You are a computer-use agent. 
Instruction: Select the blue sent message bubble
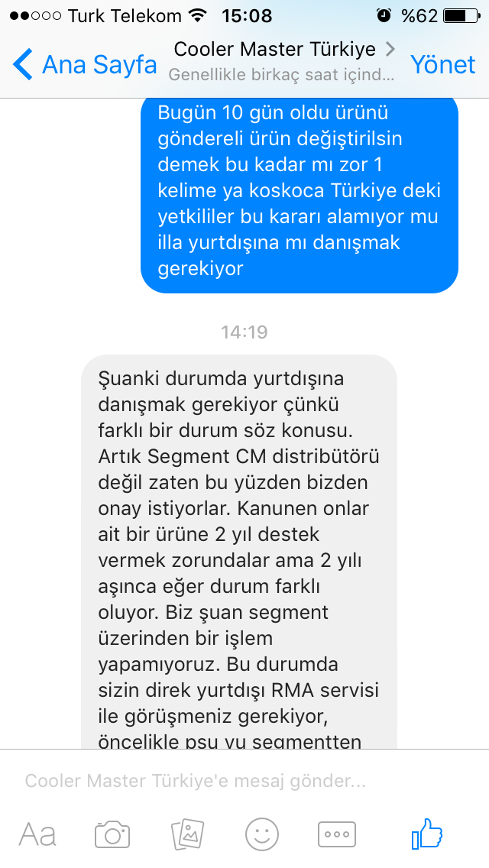[x=299, y=194]
